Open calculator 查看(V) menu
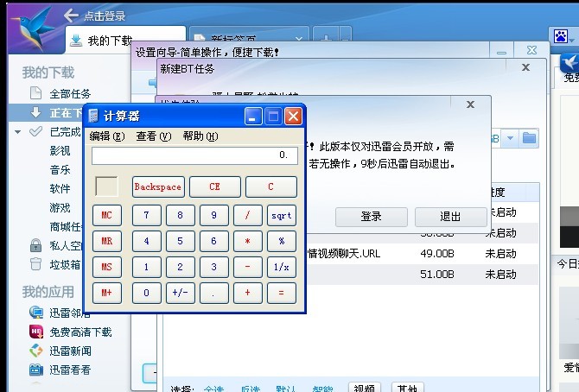The image size is (579, 392). pos(153,136)
